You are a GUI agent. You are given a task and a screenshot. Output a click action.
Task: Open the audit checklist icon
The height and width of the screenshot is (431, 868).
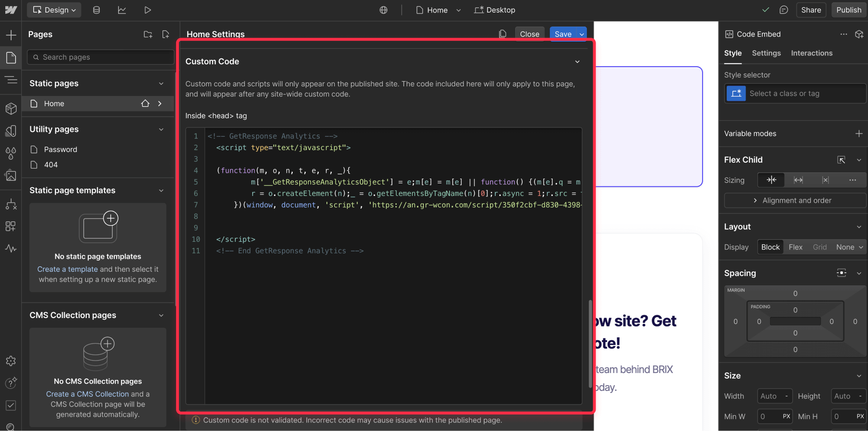pyautogui.click(x=11, y=405)
